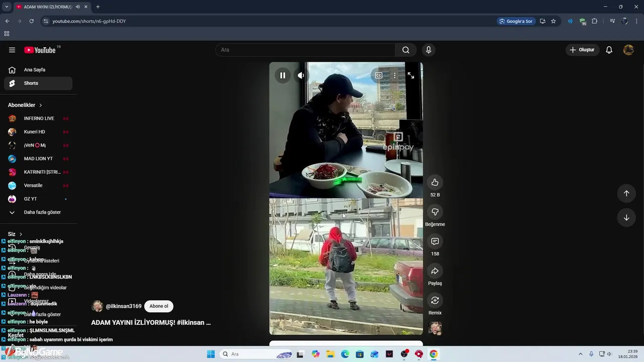Open YouTube notifications bell
The width and height of the screenshot is (644, 362).
coord(609,50)
